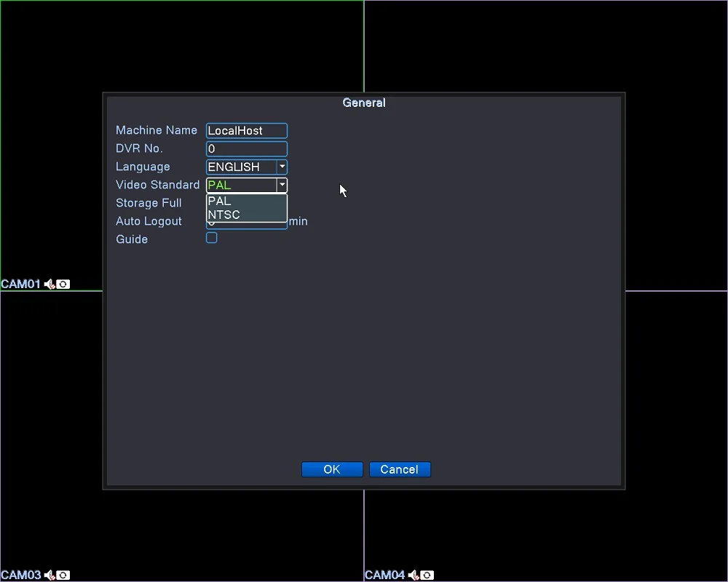The width and height of the screenshot is (728, 582).
Task: Click the CAM04 camera status icon
Action: [x=427, y=575]
